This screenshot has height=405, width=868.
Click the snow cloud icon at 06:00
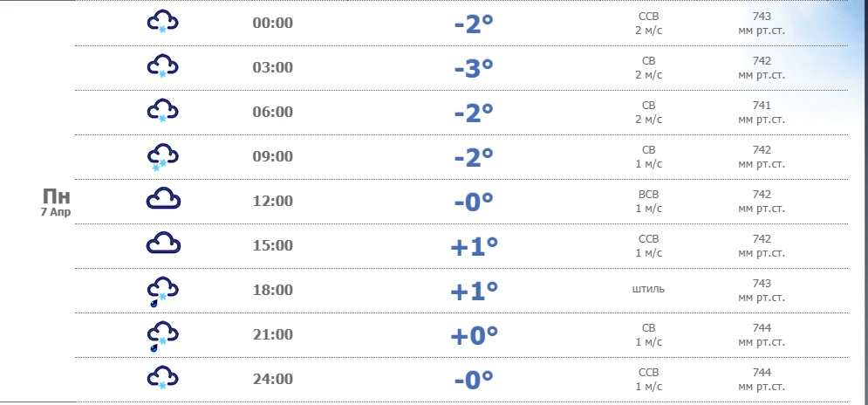point(162,112)
